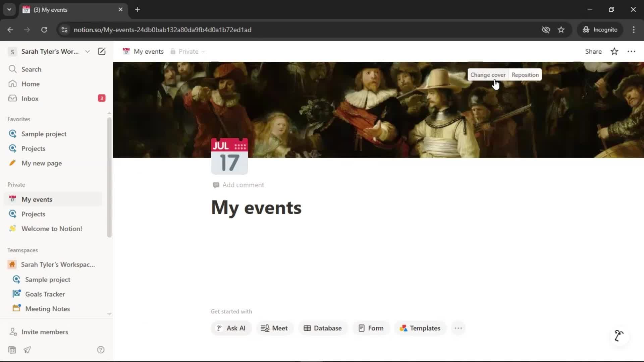The width and height of the screenshot is (644, 362).
Task: View site information icon in address bar
Action: [64, 30]
